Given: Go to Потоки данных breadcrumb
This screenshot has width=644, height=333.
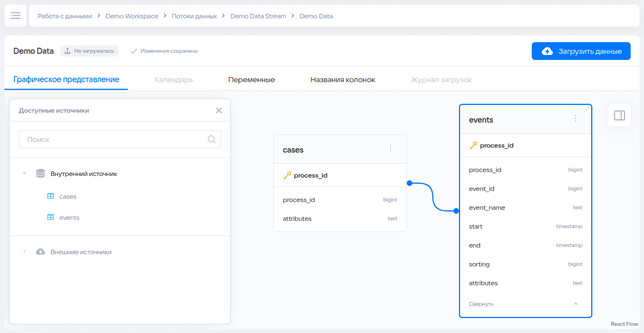Looking at the screenshot, I should [194, 16].
